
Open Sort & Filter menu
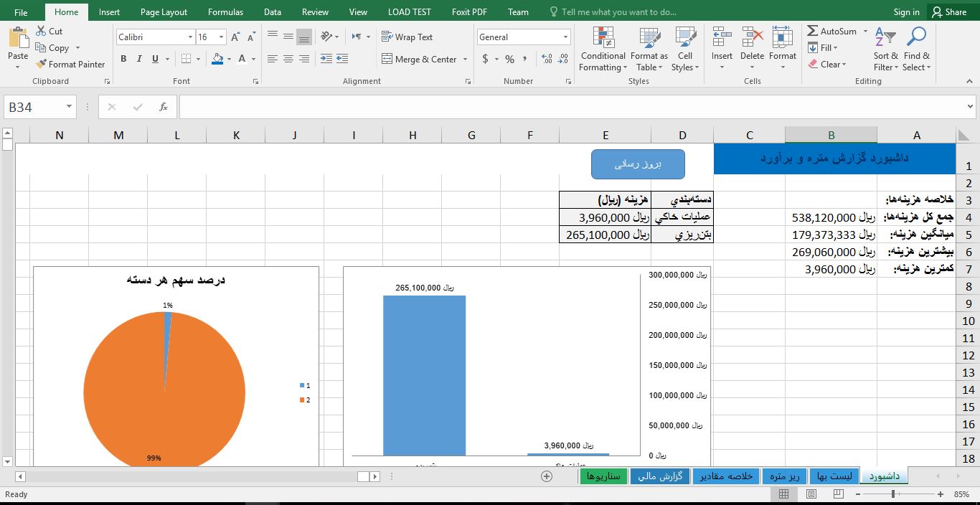[885, 49]
